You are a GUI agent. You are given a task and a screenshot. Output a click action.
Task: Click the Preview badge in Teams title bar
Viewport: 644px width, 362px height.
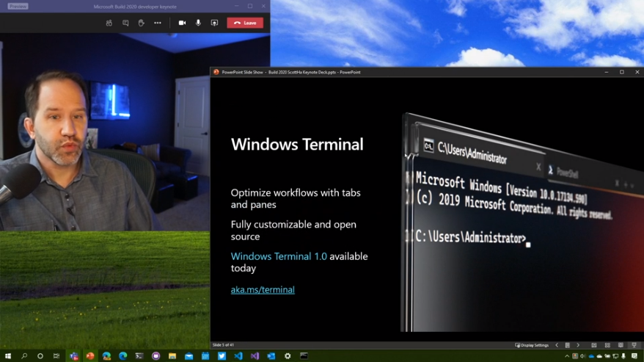[18, 6]
